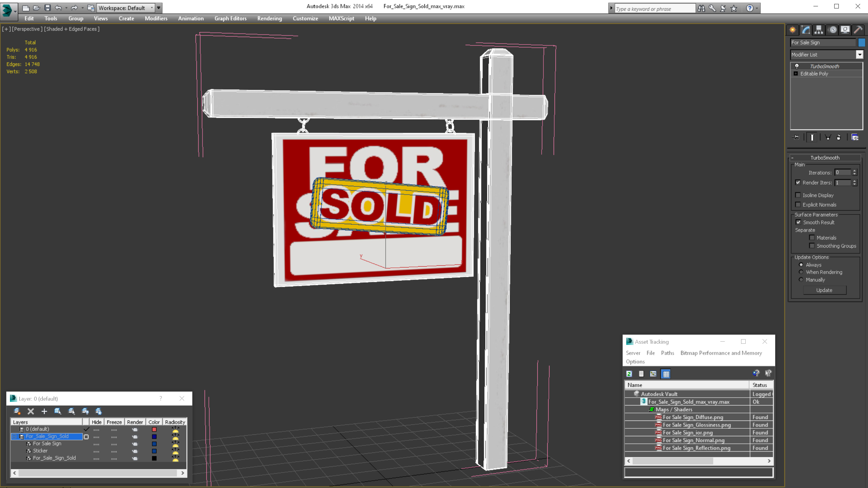Open the quick access toolbar customize arrow

(158, 8)
